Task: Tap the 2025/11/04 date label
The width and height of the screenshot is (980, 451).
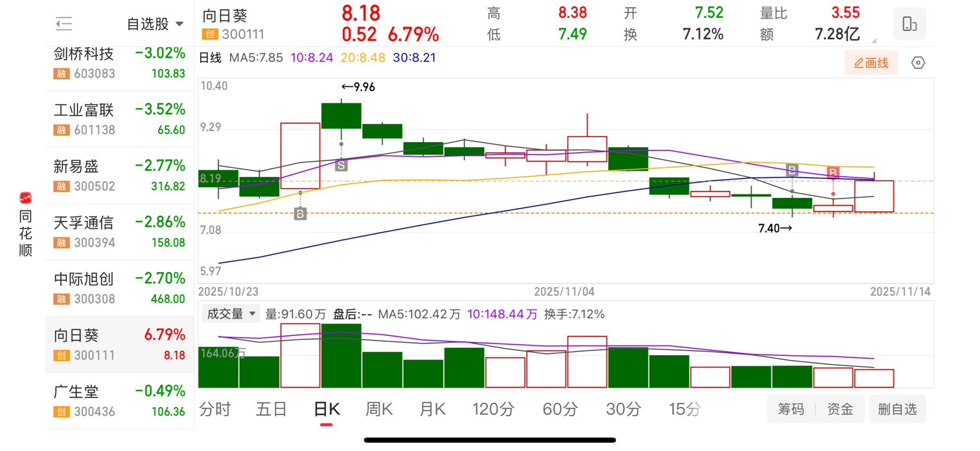Action: pos(564,292)
